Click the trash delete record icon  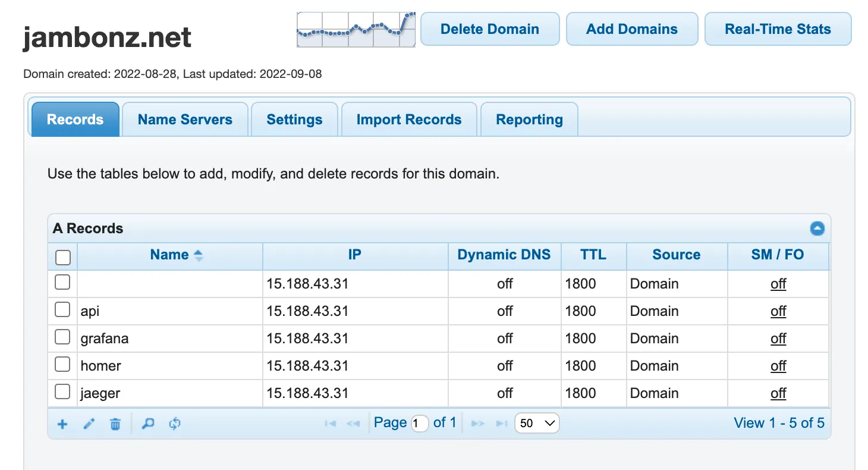115,424
